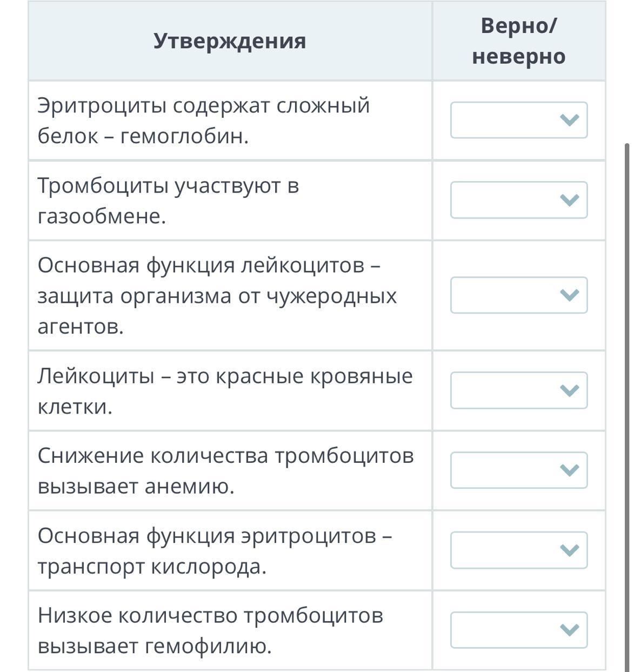Click statement 'Лейкоциты – это красные кровяные клетки'

[225, 391]
